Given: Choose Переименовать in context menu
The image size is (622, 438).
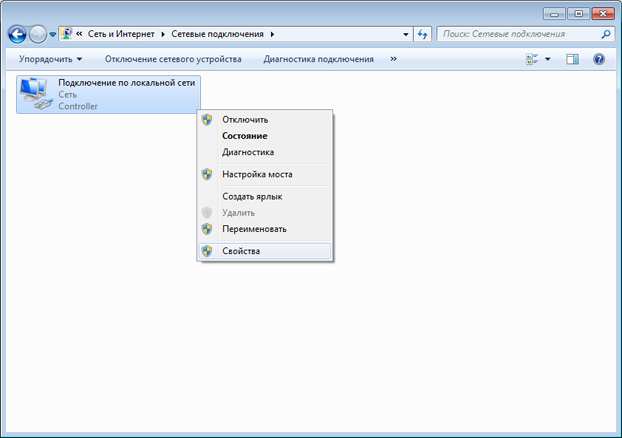Looking at the screenshot, I should pos(265,229).
